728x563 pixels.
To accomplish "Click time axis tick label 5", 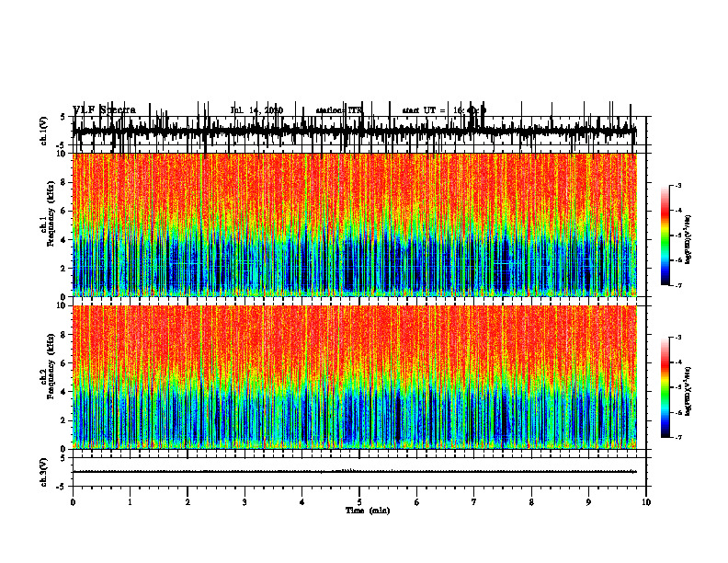I will tap(359, 502).
